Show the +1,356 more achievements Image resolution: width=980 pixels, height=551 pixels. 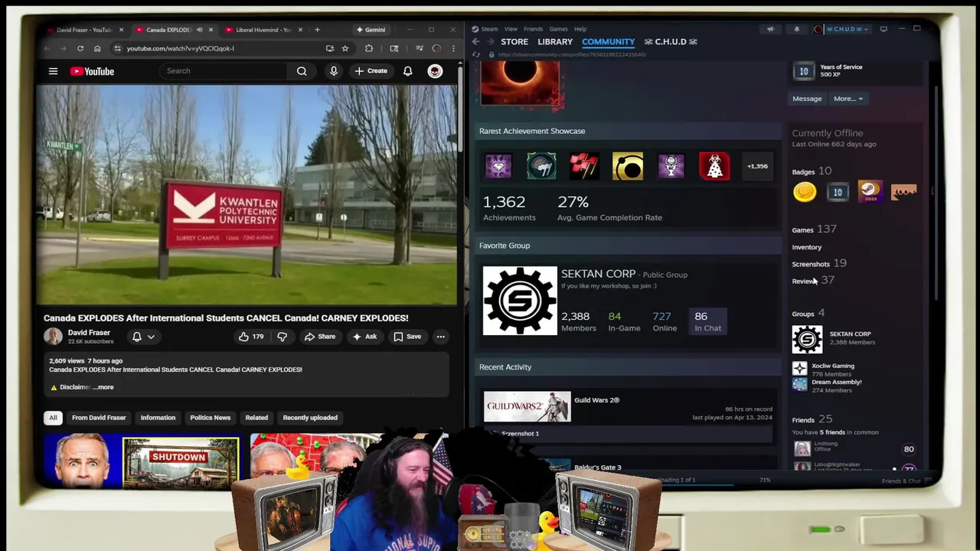click(x=757, y=166)
